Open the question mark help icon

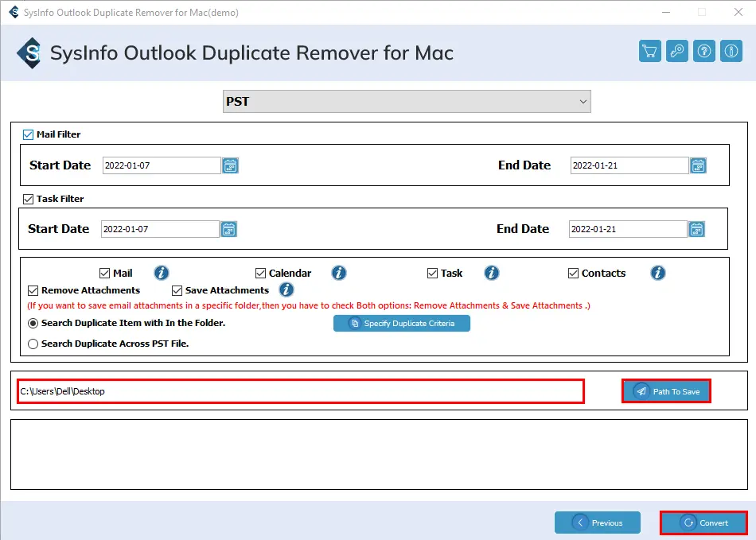(704, 51)
